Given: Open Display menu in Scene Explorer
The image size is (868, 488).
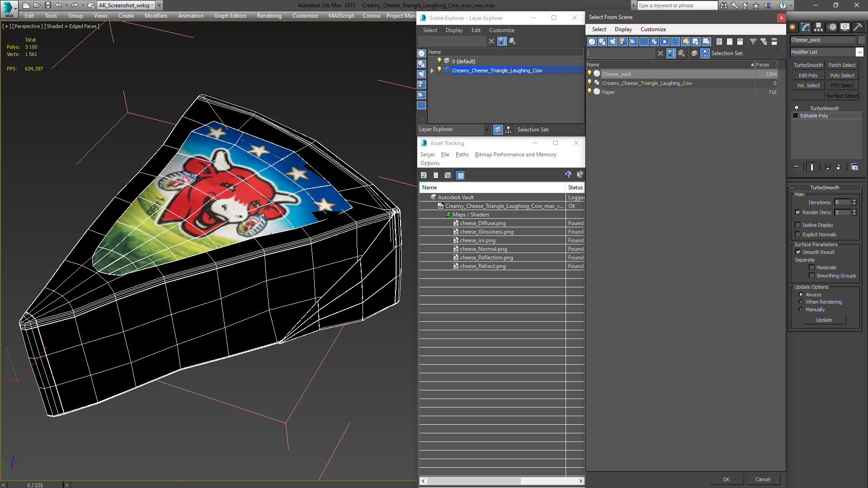Looking at the screenshot, I should (x=454, y=30).
